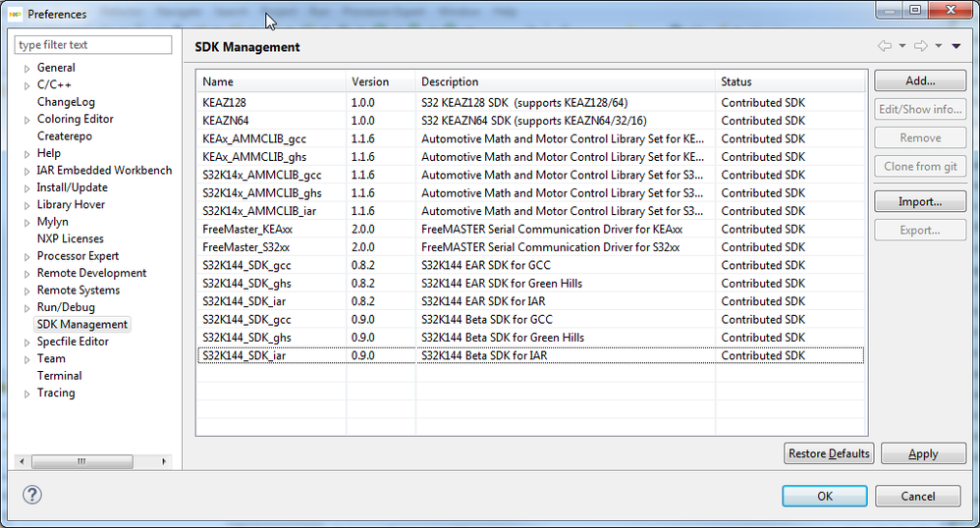Select S32K144 EAR SDK for IAR description
The width and height of the screenshot is (980, 528).
483,302
